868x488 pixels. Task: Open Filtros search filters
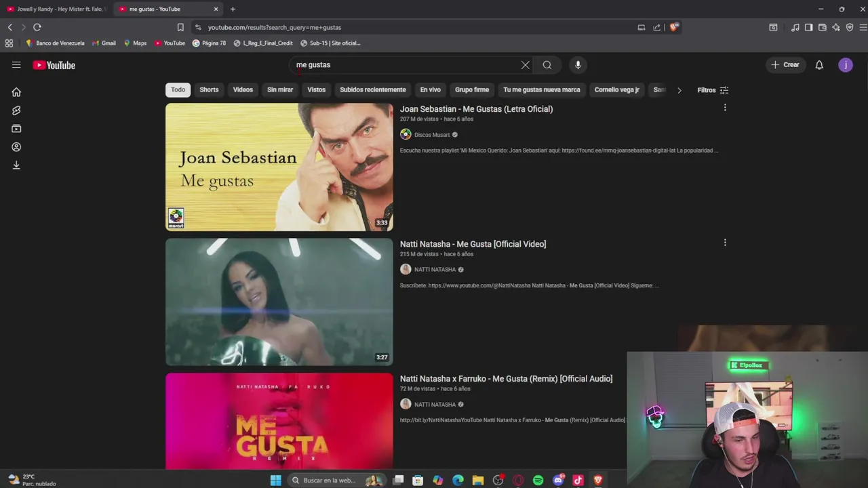(x=713, y=90)
